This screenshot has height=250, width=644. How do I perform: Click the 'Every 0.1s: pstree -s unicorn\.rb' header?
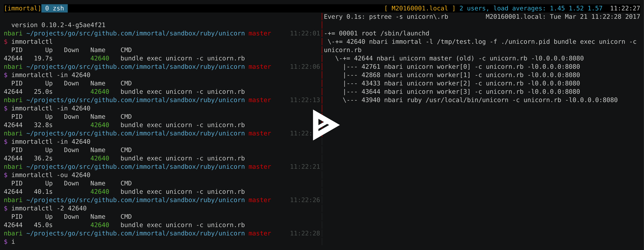(x=386, y=17)
